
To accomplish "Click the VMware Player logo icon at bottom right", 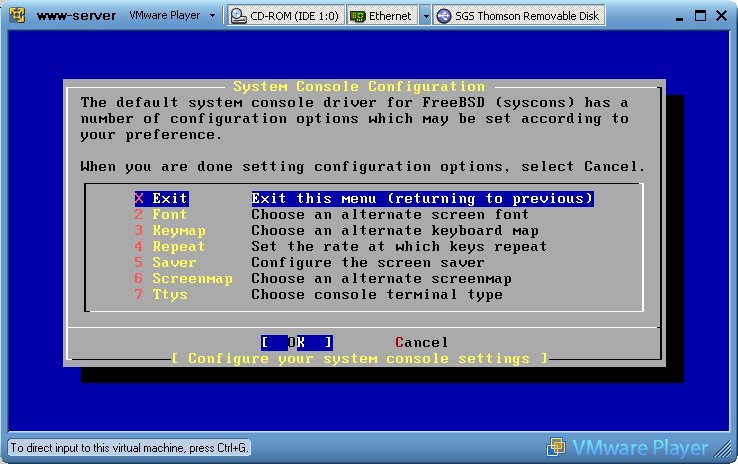I will (x=556, y=447).
